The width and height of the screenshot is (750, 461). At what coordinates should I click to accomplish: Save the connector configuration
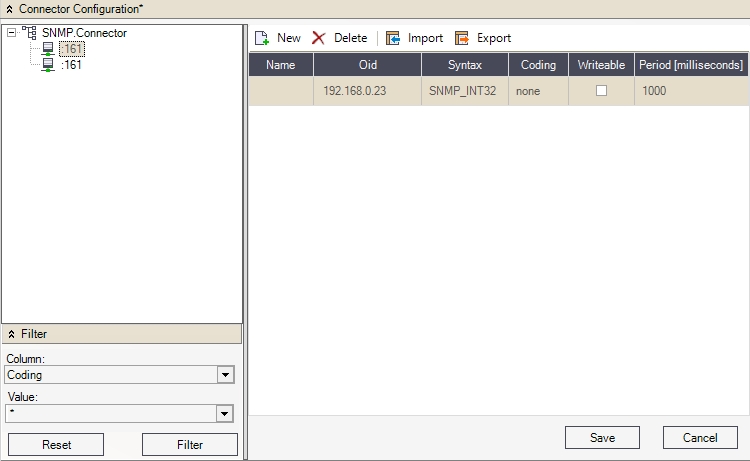pos(602,438)
